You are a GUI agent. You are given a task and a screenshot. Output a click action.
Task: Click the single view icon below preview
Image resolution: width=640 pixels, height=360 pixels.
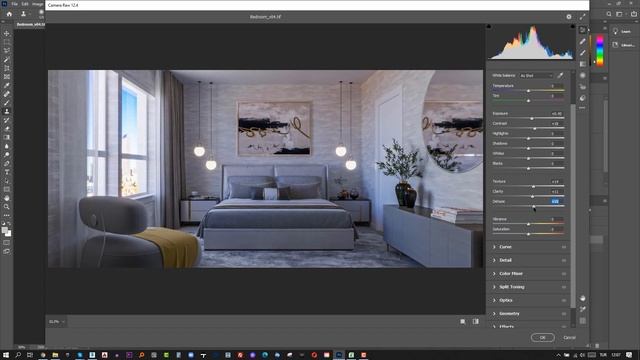coord(463,322)
